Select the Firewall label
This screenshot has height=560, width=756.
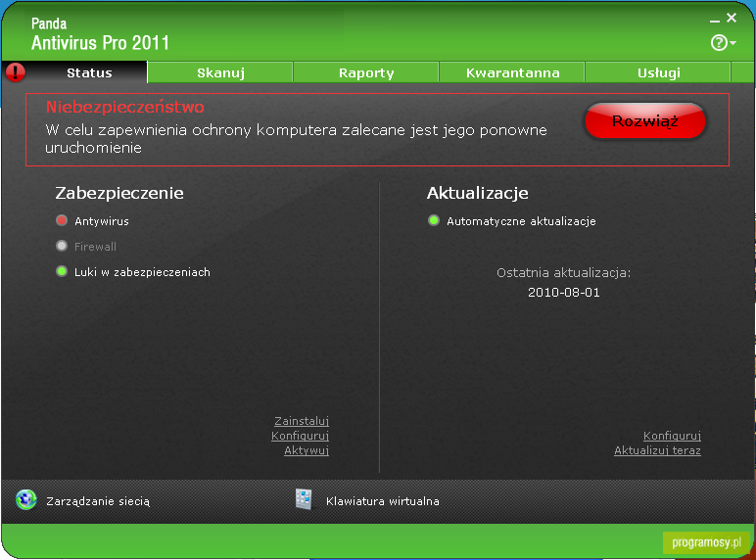point(95,247)
